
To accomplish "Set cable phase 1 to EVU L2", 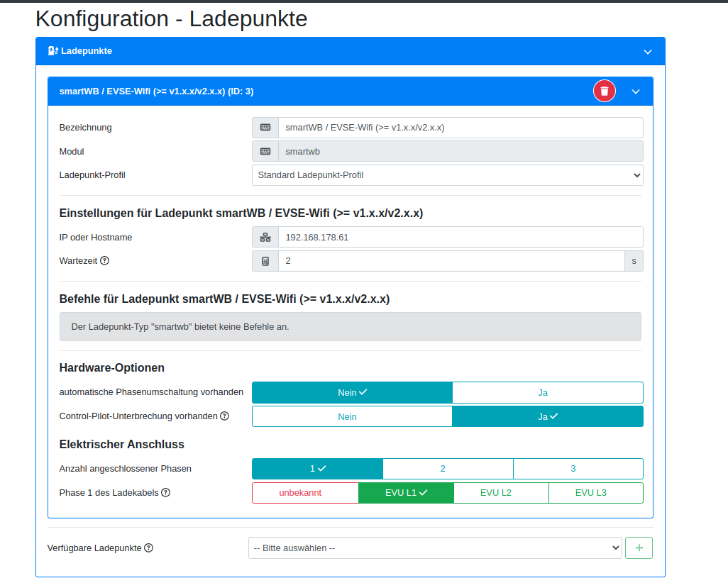I will (502, 493).
